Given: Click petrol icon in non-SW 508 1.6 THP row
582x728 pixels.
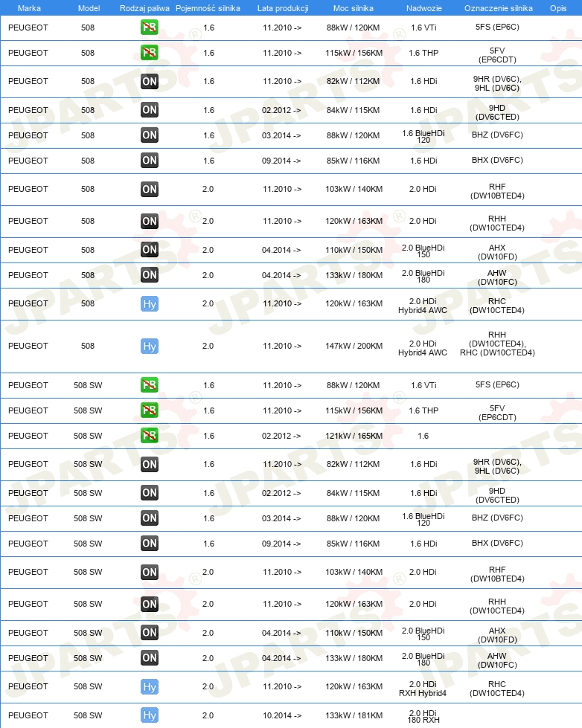Looking at the screenshot, I should pos(149,53).
